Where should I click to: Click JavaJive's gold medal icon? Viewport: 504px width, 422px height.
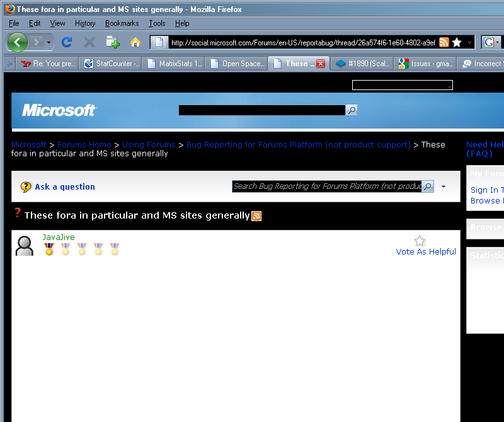pyautogui.click(x=49, y=250)
